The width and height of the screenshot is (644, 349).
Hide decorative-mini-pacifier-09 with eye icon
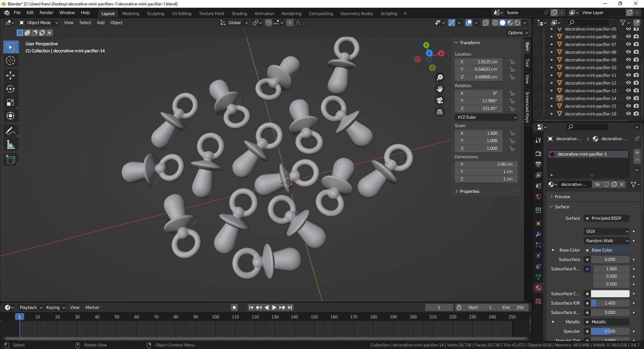(628, 60)
